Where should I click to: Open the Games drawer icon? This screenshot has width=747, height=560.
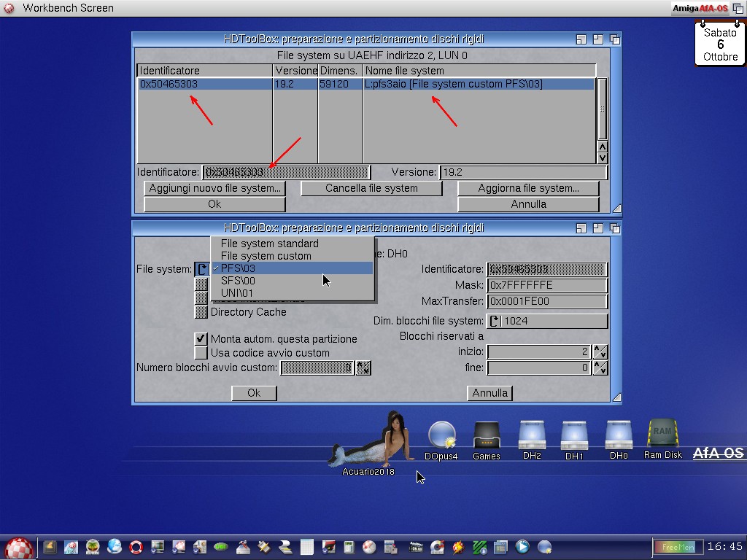coord(486,437)
